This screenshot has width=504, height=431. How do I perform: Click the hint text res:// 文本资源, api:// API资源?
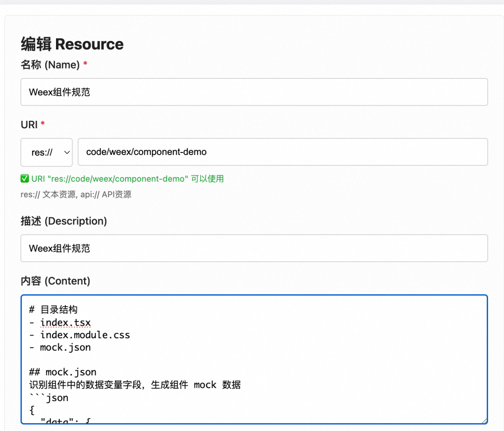pos(76,195)
